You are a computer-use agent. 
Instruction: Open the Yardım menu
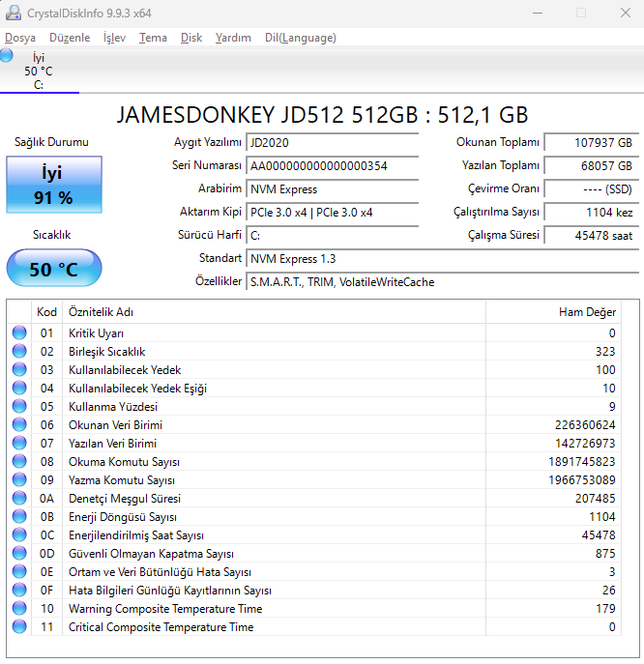233,38
